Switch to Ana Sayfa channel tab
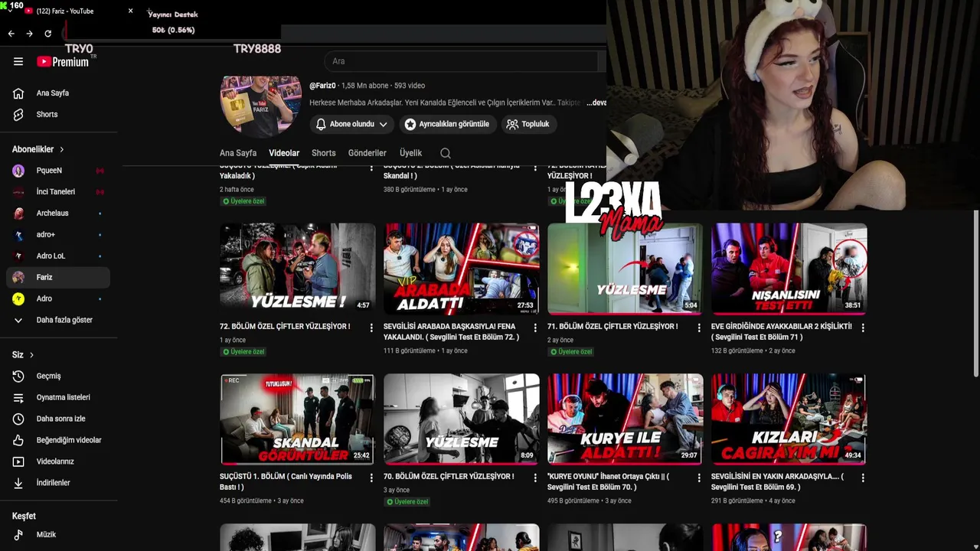Image resolution: width=980 pixels, height=551 pixels. 238,153
